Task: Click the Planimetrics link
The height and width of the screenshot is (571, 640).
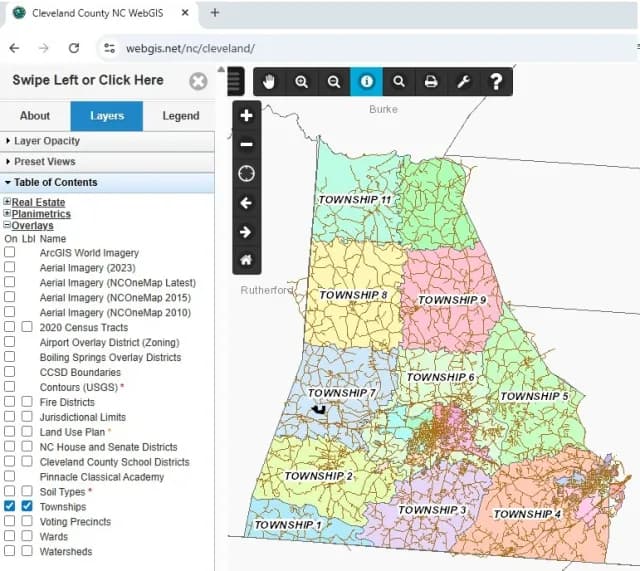Action: pos(41,214)
